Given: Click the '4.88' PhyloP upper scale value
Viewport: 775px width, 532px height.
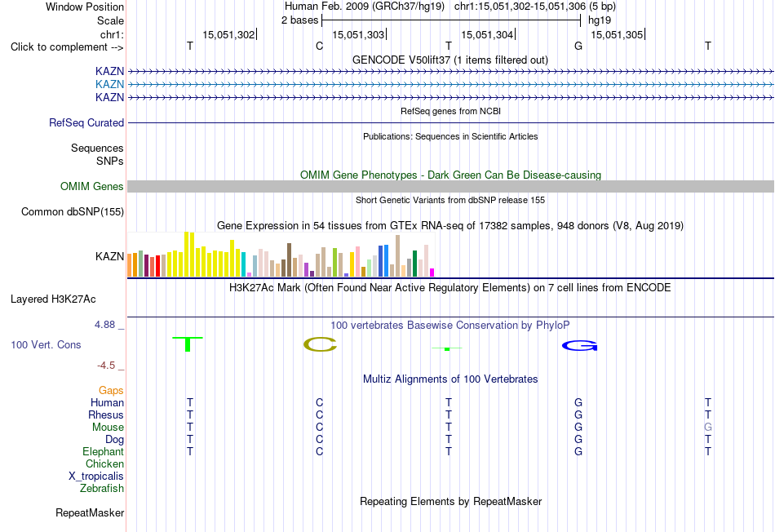Looking at the screenshot, I should pyautogui.click(x=104, y=325).
